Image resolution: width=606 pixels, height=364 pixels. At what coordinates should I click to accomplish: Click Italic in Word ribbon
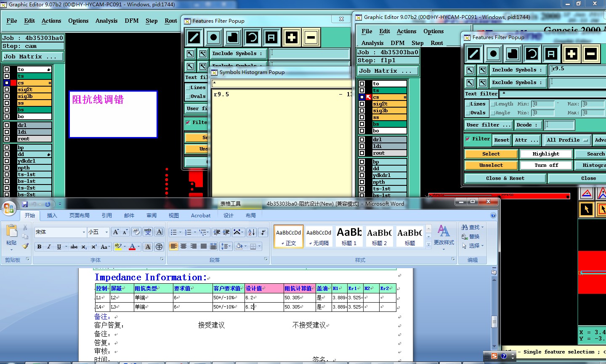[x=49, y=247]
